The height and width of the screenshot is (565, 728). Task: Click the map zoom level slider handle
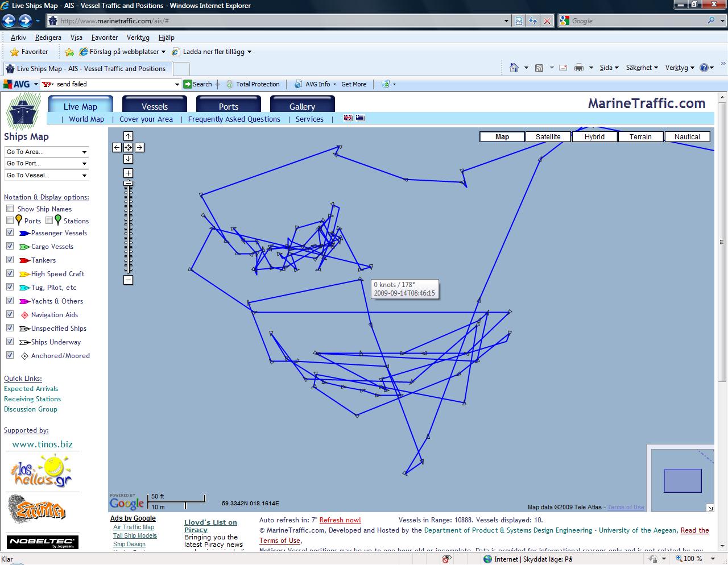pyautogui.click(x=128, y=183)
